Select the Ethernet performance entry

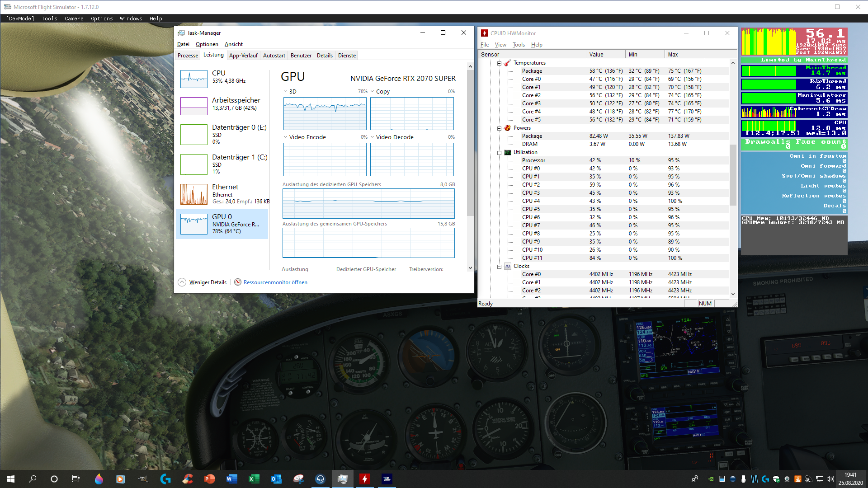222,194
